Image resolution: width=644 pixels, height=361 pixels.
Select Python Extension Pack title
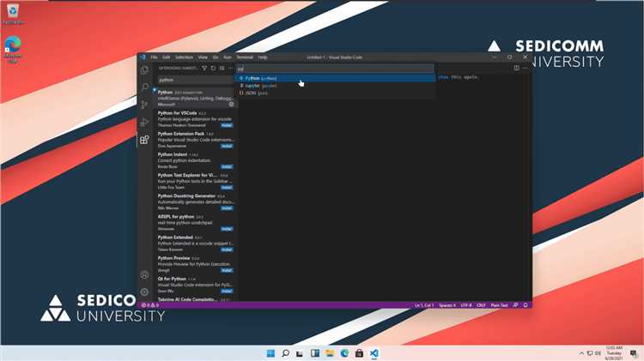click(x=181, y=134)
